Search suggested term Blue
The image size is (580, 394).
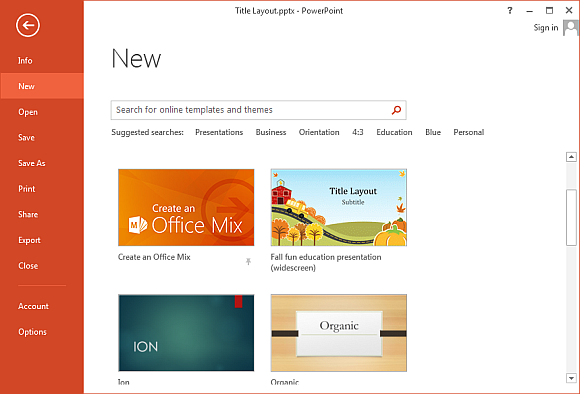click(x=433, y=132)
